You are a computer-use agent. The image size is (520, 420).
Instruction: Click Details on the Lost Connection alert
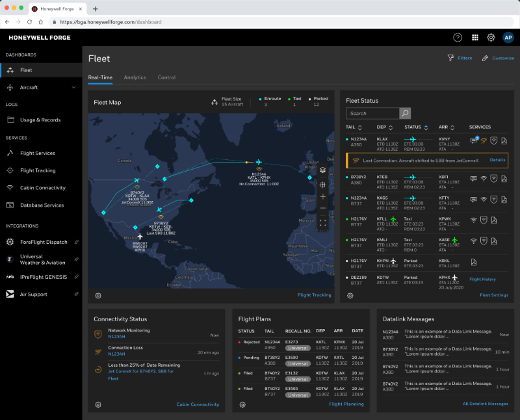pyautogui.click(x=497, y=159)
